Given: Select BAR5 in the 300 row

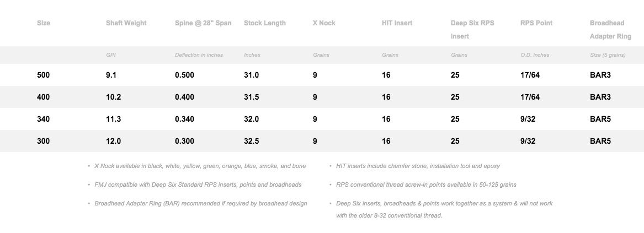Looking at the screenshot, I should click(600, 141).
